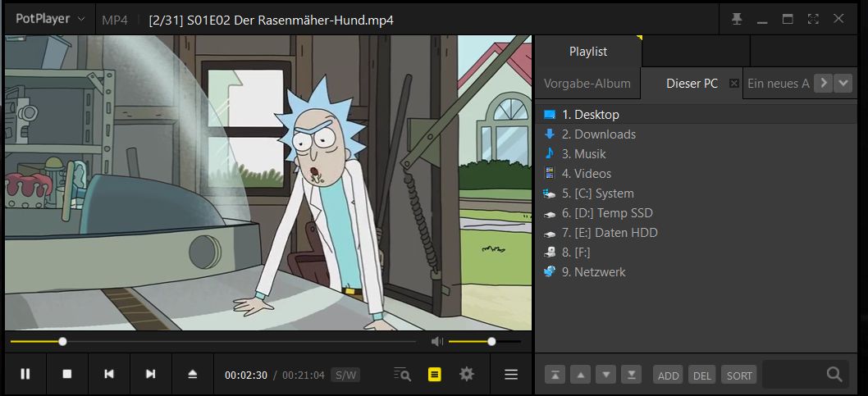Pause the video playback

click(x=25, y=375)
